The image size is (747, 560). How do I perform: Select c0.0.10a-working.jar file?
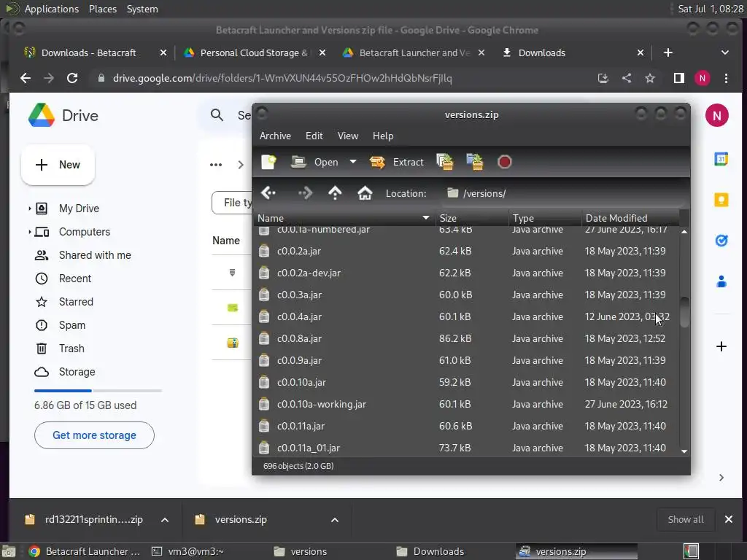pos(466,404)
